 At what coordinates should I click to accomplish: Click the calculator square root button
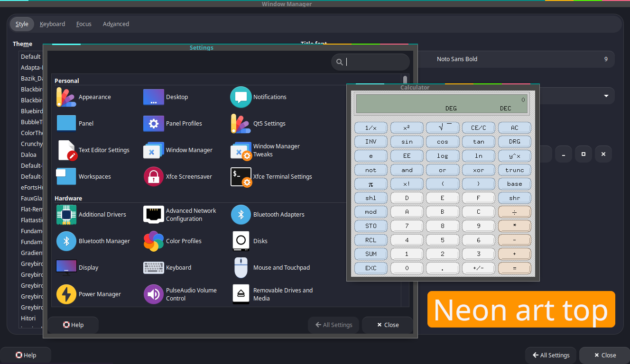(443, 128)
